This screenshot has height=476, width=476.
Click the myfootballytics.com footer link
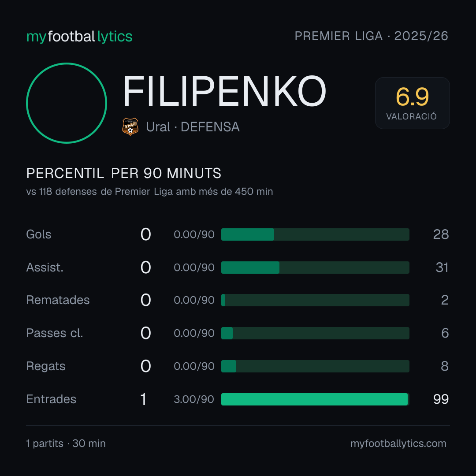398,443
